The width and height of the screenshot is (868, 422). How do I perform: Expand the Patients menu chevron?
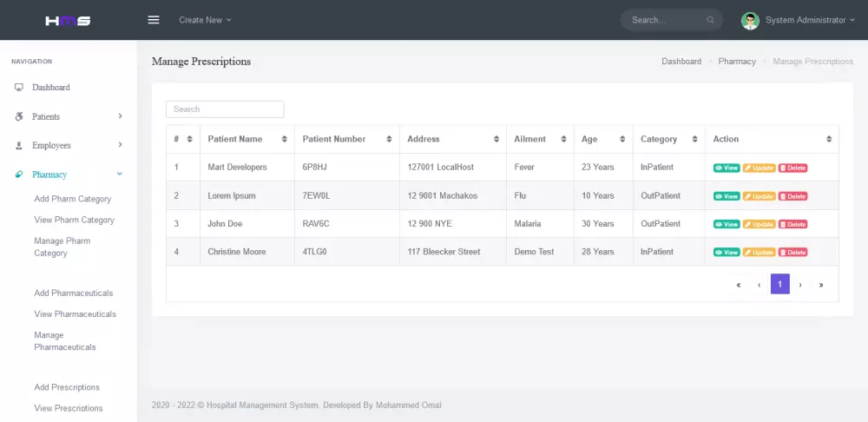[120, 115]
